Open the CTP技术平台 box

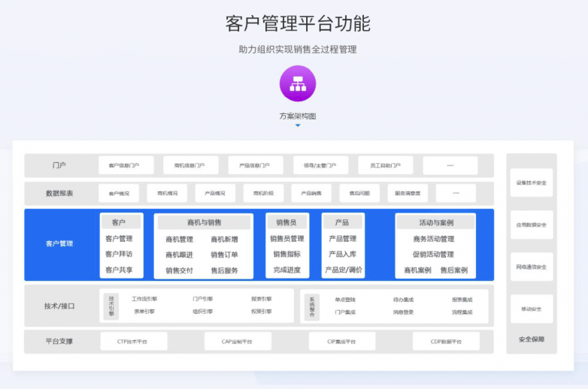[x=133, y=342]
